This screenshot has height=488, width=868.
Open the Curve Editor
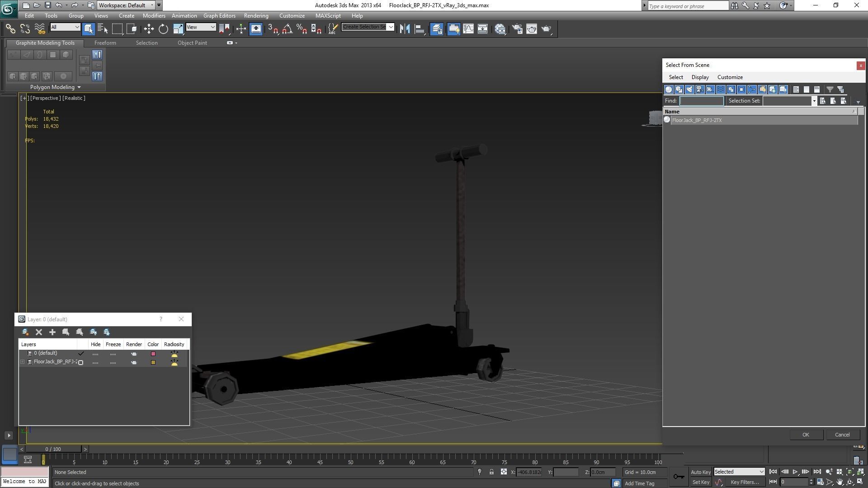click(x=468, y=29)
